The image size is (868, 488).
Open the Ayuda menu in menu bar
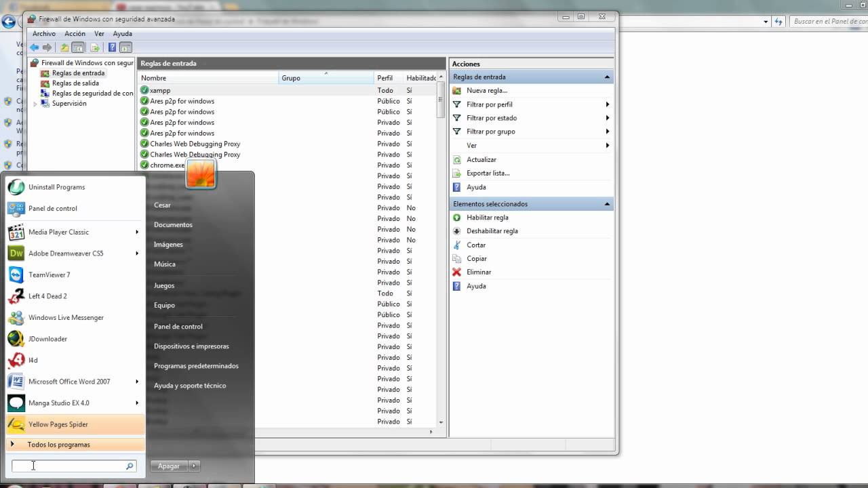pyautogui.click(x=123, y=34)
